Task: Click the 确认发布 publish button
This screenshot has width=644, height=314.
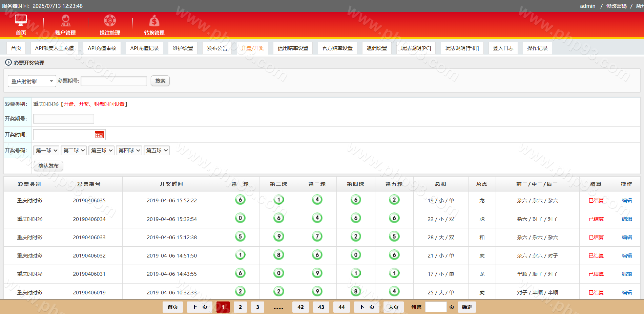Action: click(x=48, y=166)
